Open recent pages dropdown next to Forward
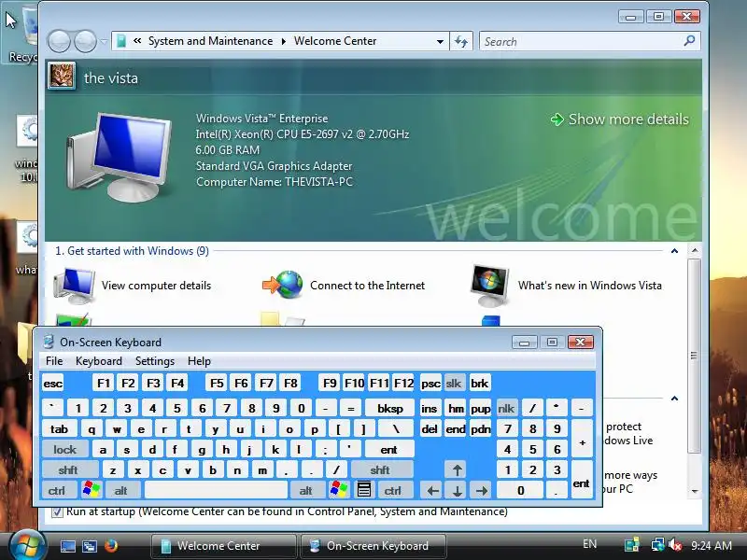Viewport: 747px width, 560px height. pos(104,41)
